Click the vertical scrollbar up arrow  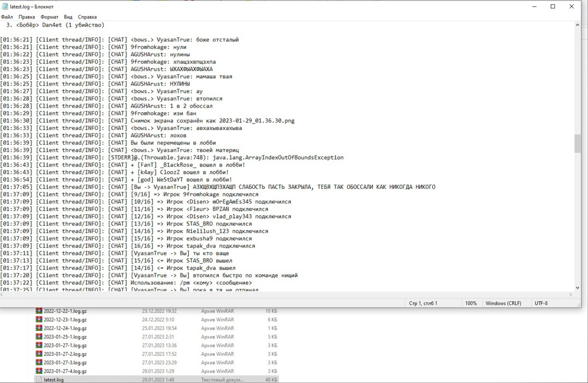(577, 25)
